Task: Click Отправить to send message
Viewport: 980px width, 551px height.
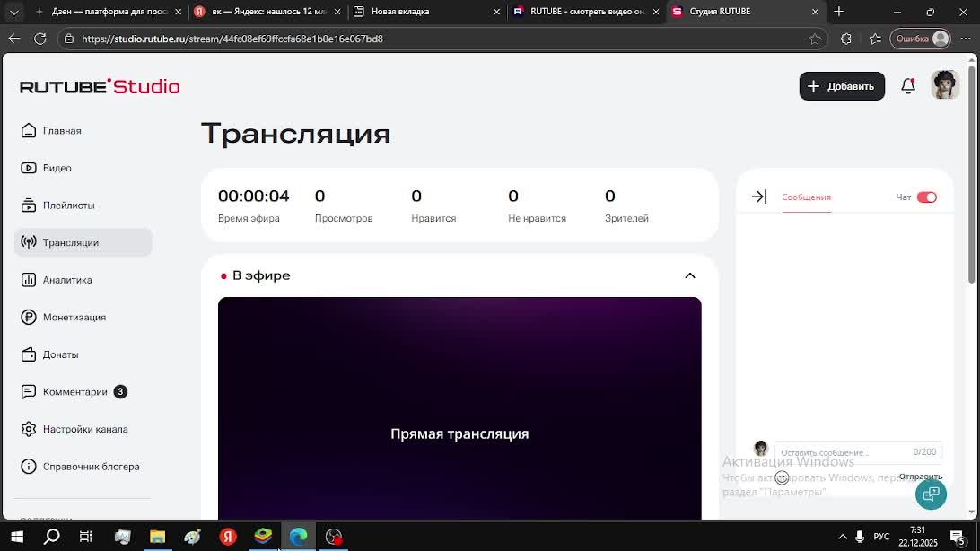Action: [x=921, y=477]
